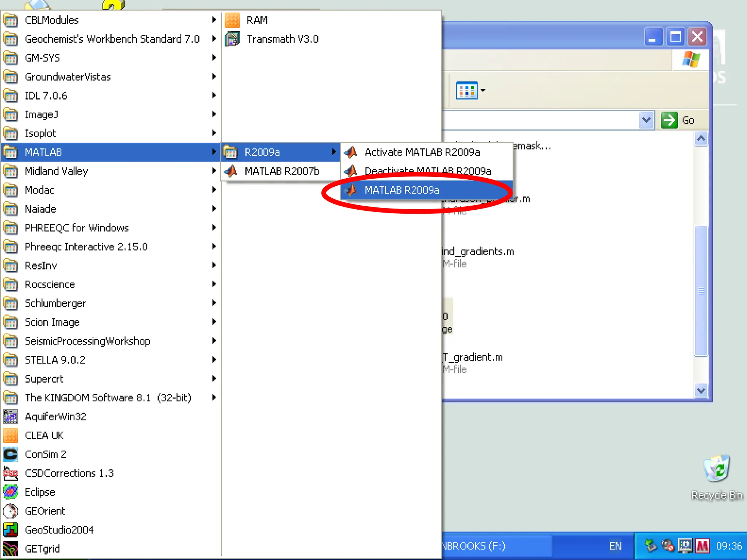Click the Transmath V3.0 program icon
This screenshot has height=560, width=747.
coord(232,39)
